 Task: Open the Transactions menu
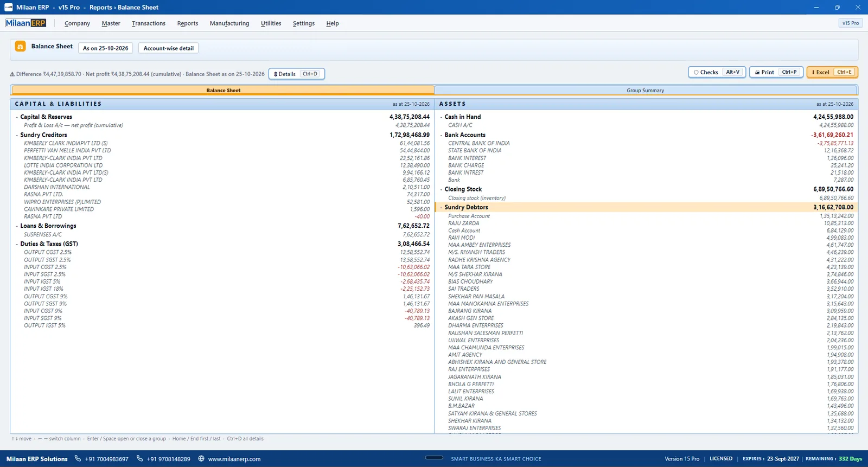pyautogui.click(x=148, y=23)
